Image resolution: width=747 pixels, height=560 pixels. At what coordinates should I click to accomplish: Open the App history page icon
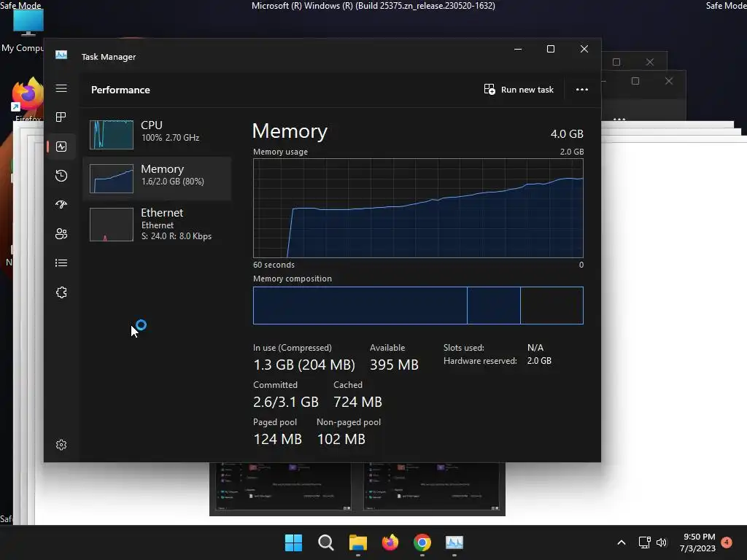[61, 176]
